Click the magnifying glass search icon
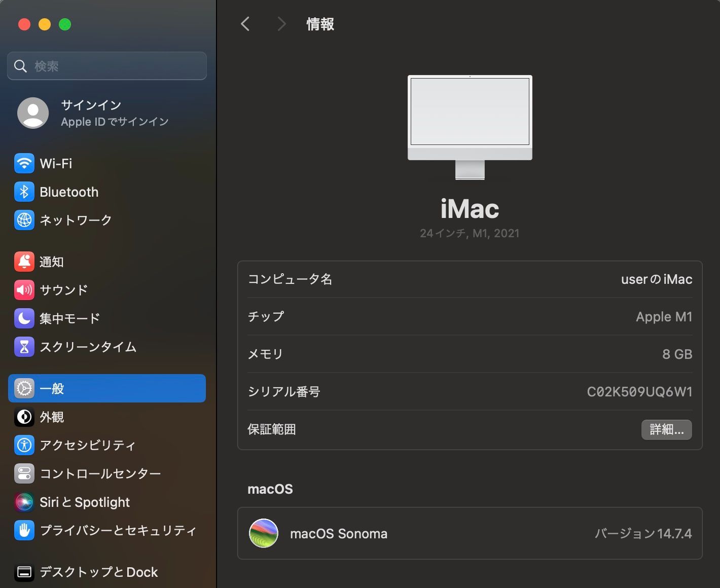This screenshot has width=720, height=588. (20, 66)
